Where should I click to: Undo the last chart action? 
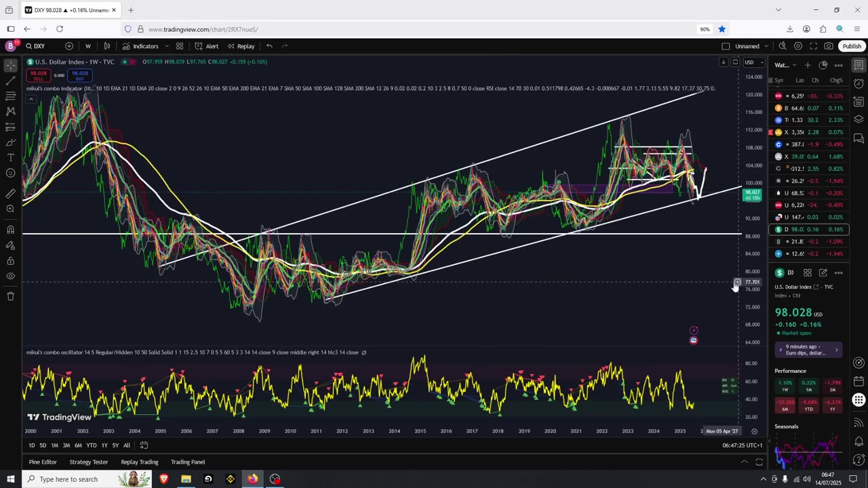coord(269,46)
